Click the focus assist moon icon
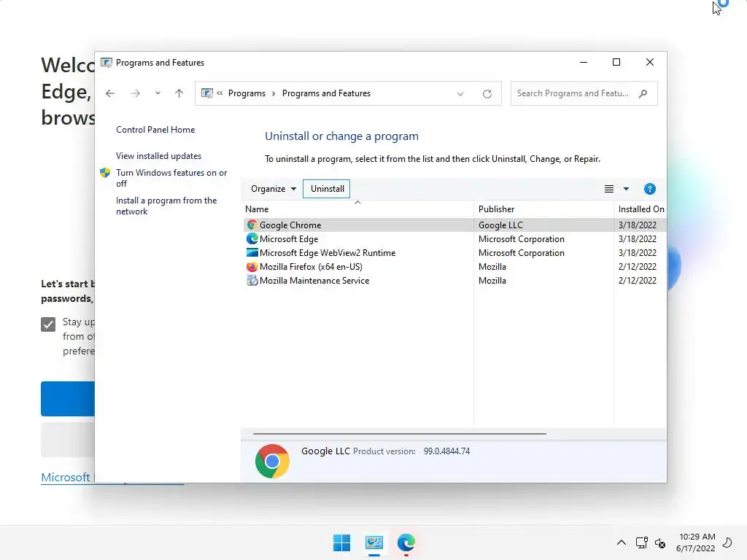The height and width of the screenshot is (560, 747). point(727,542)
